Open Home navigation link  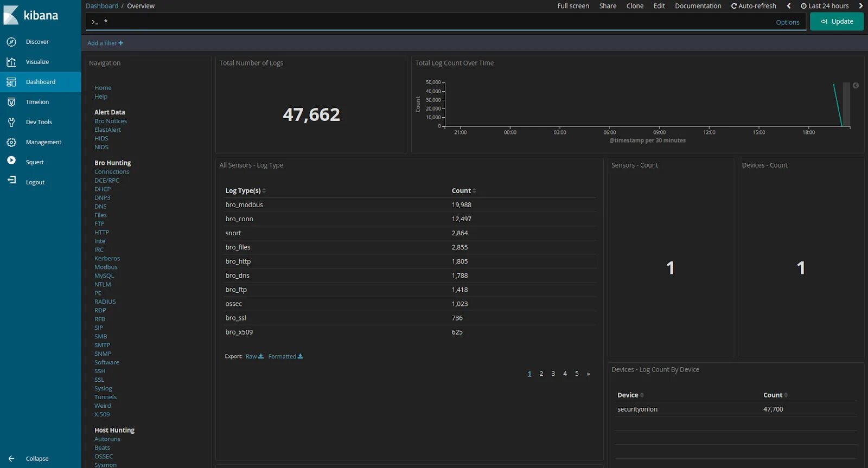pos(103,88)
